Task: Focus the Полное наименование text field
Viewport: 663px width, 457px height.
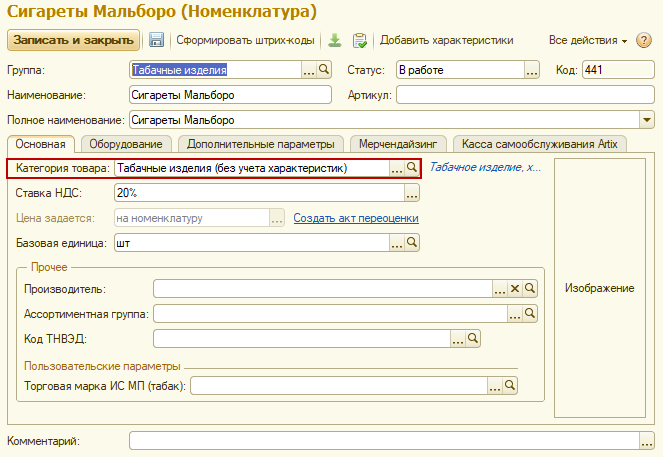Action: click(x=384, y=120)
